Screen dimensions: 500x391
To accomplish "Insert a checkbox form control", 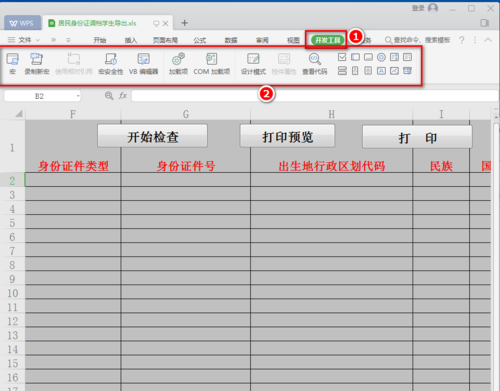I will 342,57.
